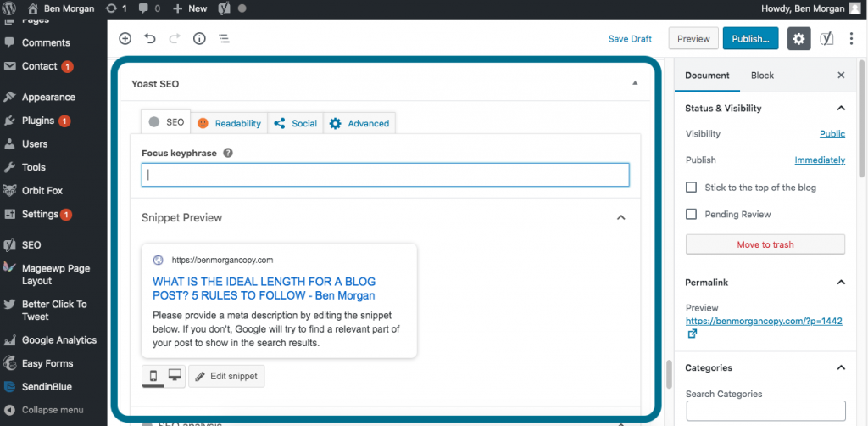Open the WordPress logo menu

click(9, 8)
